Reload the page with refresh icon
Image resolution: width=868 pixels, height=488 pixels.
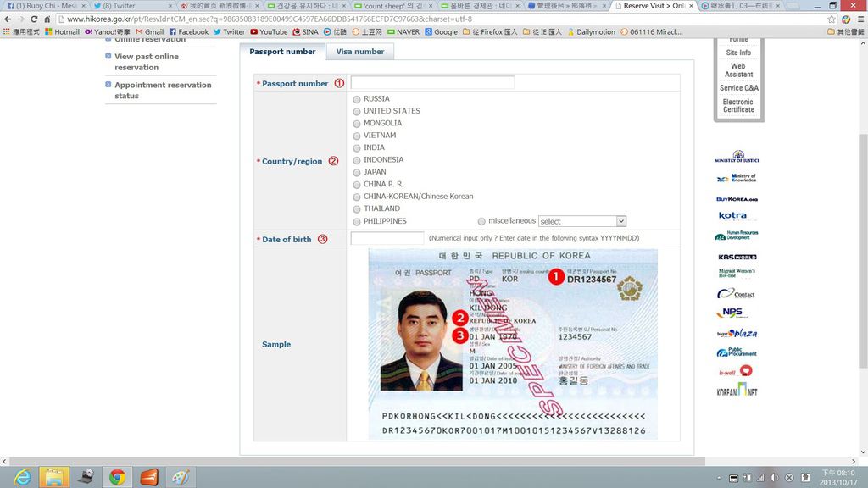coord(34,19)
